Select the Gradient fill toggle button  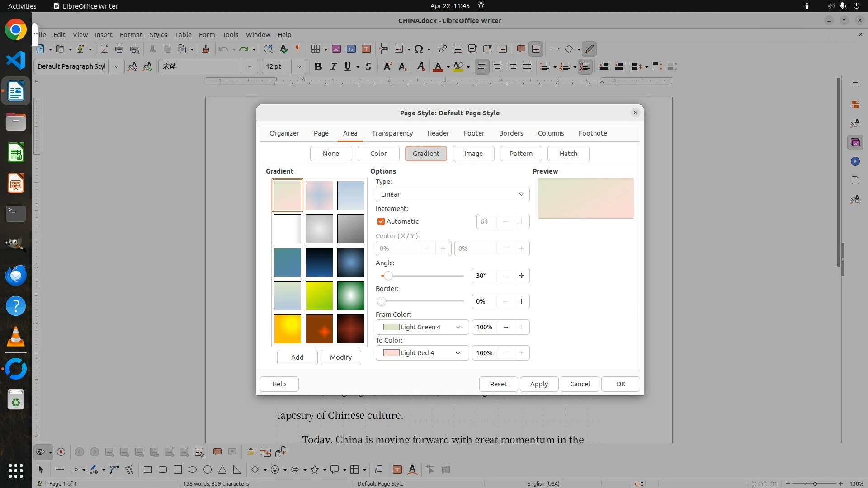pos(425,154)
